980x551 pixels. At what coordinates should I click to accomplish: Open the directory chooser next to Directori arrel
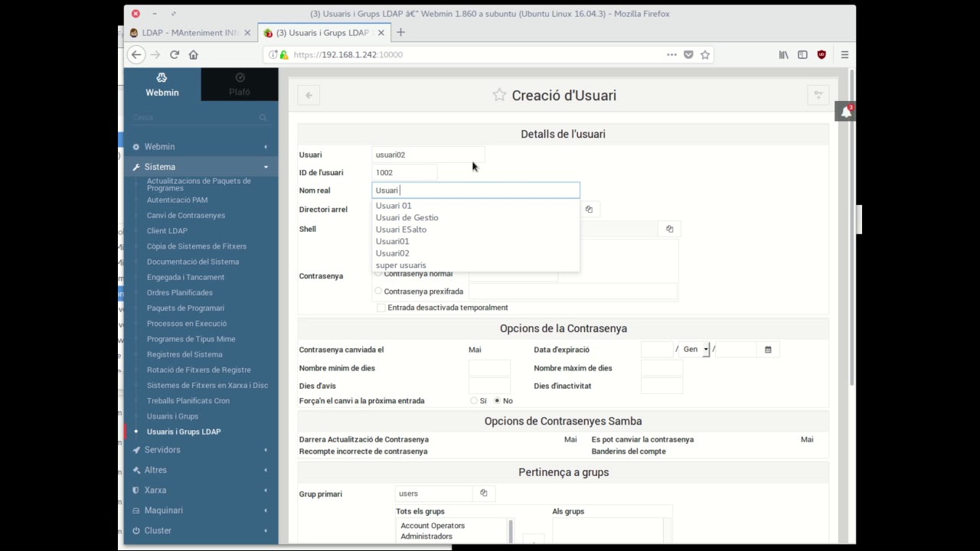(x=589, y=209)
